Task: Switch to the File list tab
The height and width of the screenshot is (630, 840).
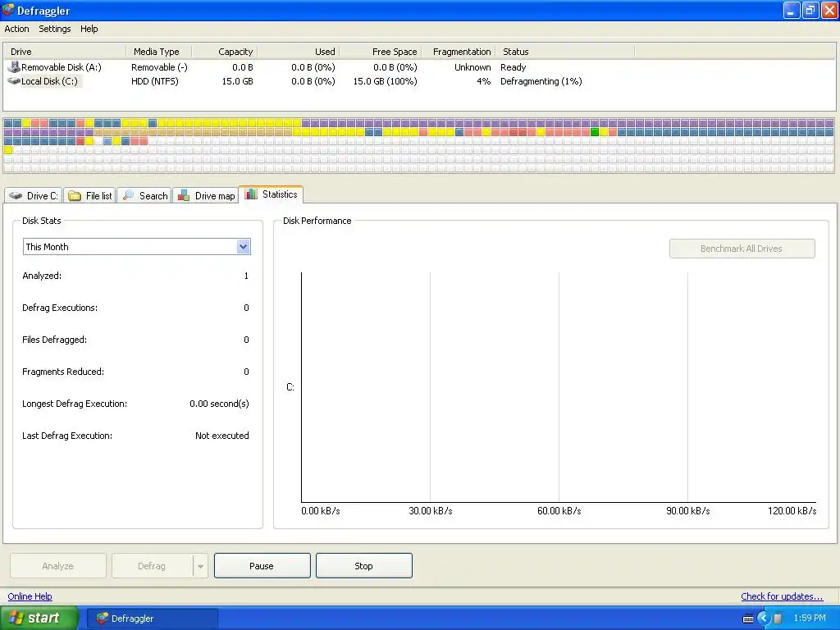Action: (x=90, y=195)
